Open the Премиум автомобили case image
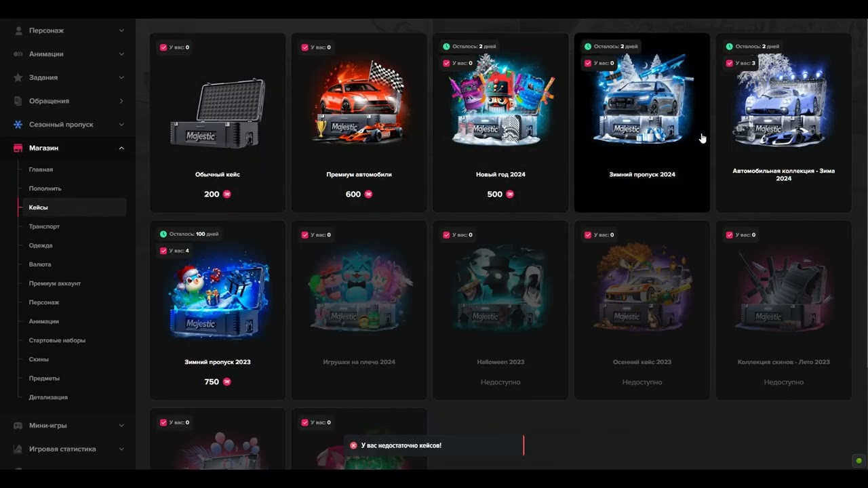Viewport: 868px width, 488px height. tap(359, 102)
